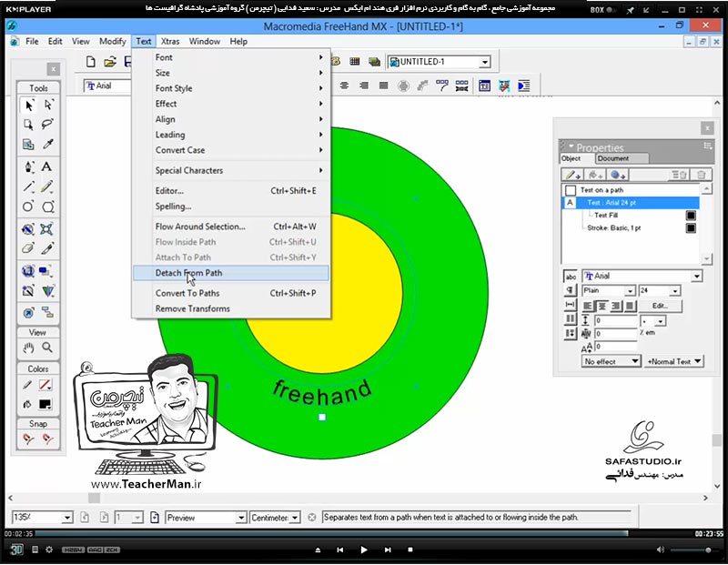Viewport: 728px width, 565px height.
Task: Click the Stroke: Basic black color swatch
Action: 691,228
